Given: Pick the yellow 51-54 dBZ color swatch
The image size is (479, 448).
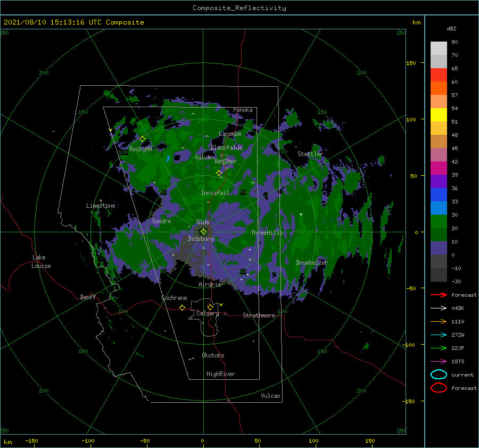Looking at the screenshot, I should [x=439, y=115].
